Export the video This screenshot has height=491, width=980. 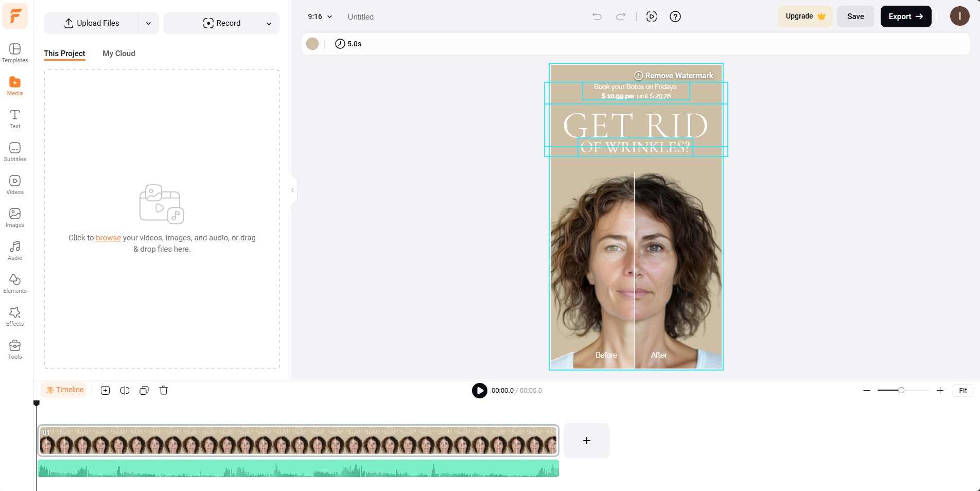(x=906, y=16)
